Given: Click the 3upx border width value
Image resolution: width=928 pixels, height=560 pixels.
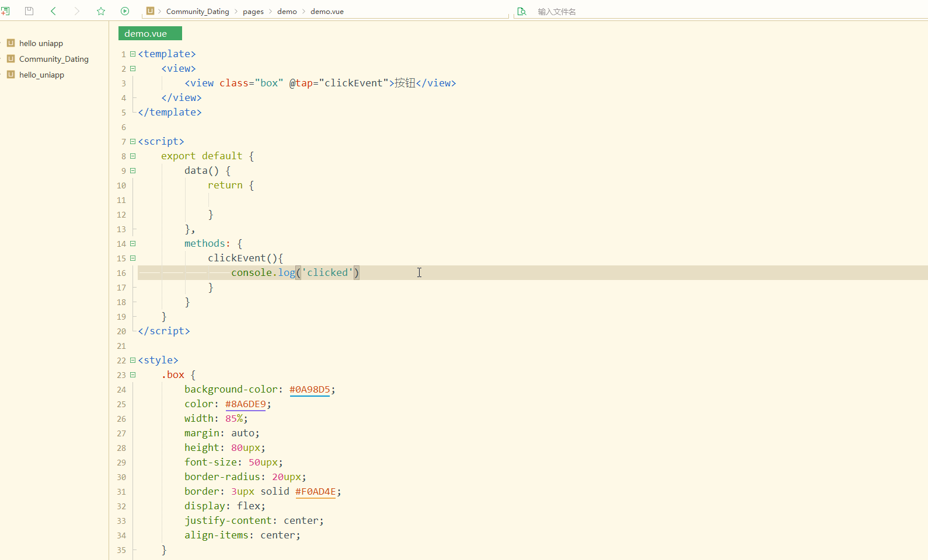Looking at the screenshot, I should click(242, 491).
